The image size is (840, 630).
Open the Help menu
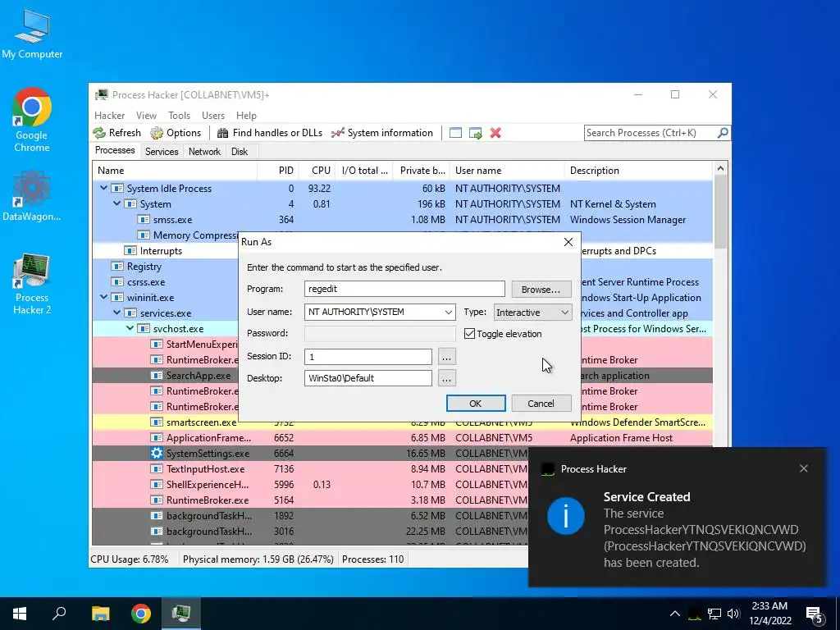click(246, 115)
